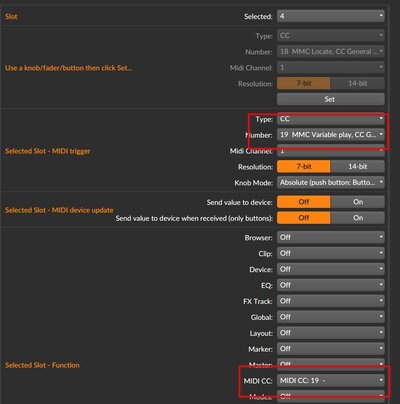This screenshot has height=404, width=400.
Task: Open the Layout function dropdown
Action: click(x=331, y=333)
